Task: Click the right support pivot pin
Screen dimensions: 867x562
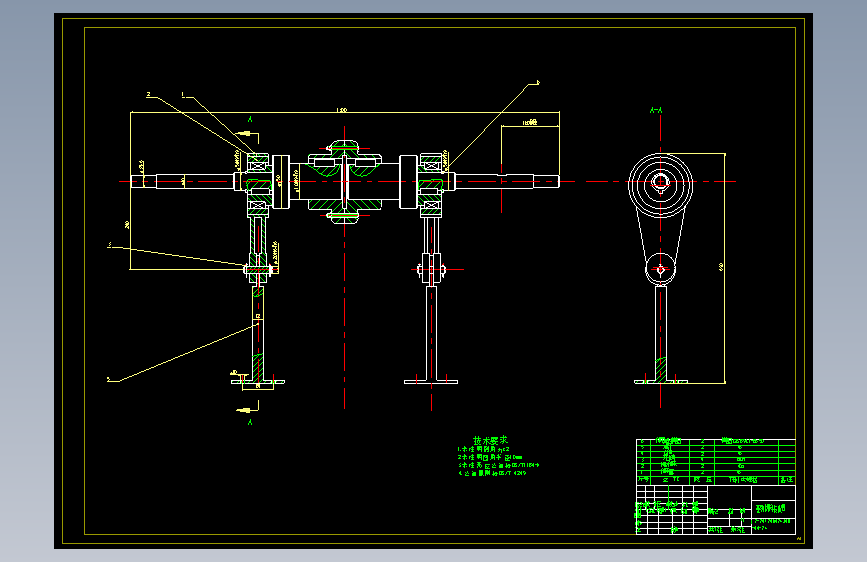Action: (431, 270)
